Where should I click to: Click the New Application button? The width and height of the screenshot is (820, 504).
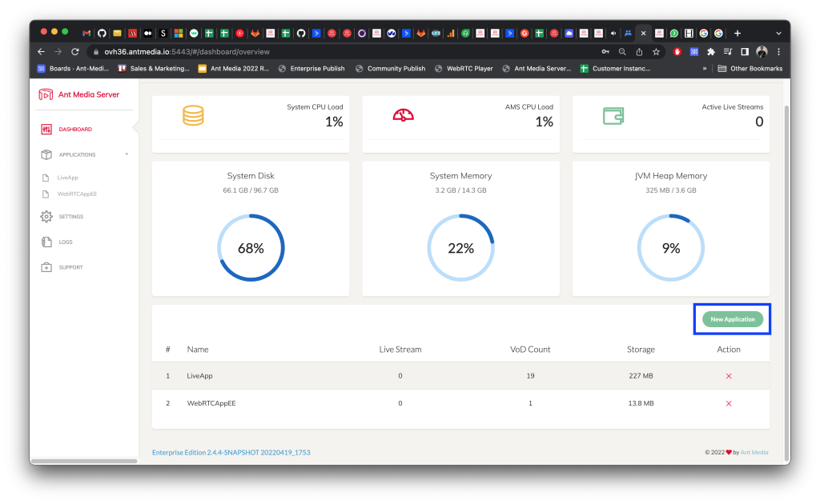point(732,319)
